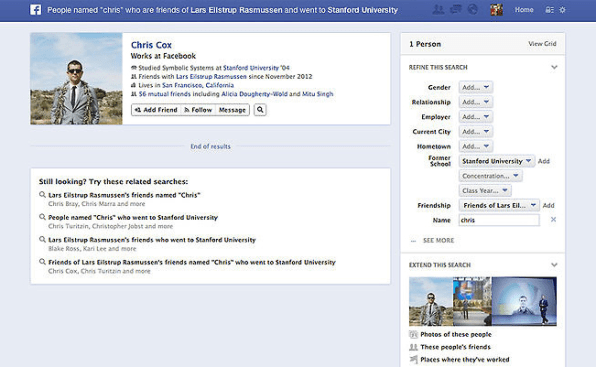Viewport: 596px width, 367px height.
Task: Click the privacy shortcuts icon beside Home
Action: tap(549, 10)
